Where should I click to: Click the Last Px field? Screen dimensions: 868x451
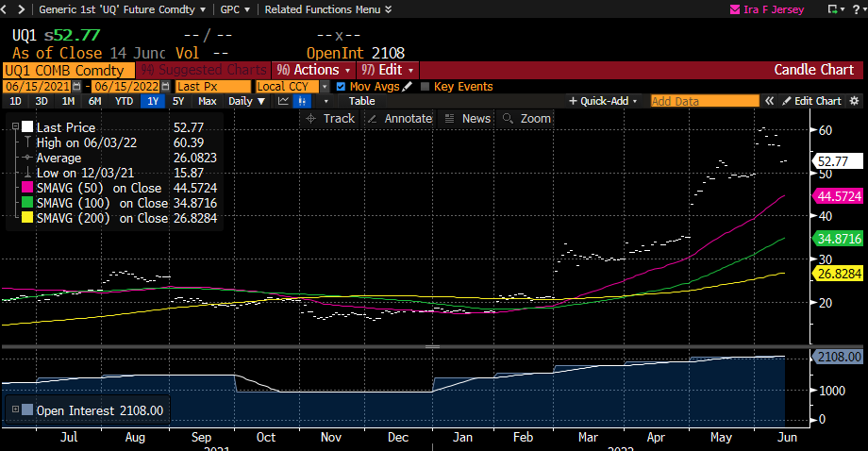(x=213, y=86)
